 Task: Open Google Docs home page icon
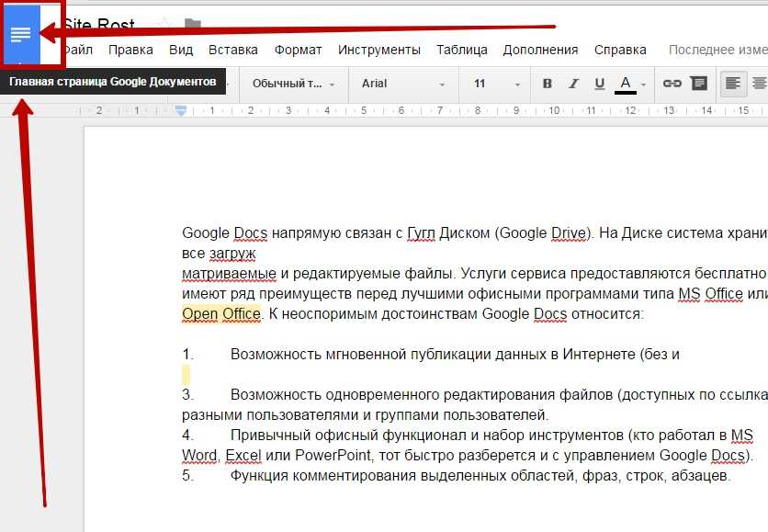pyautogui.click(x=21, y=34)
